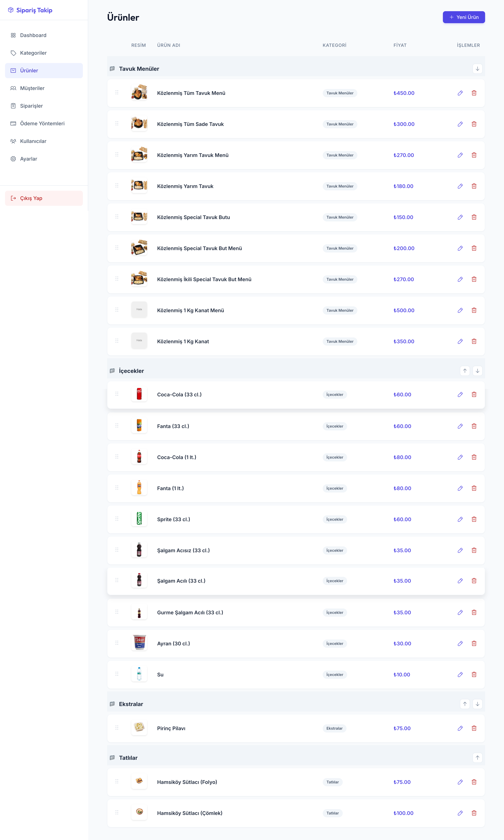This screenshot has width=504, height=840.
Task: Click FİYAT column header
Action: point(400,45)
